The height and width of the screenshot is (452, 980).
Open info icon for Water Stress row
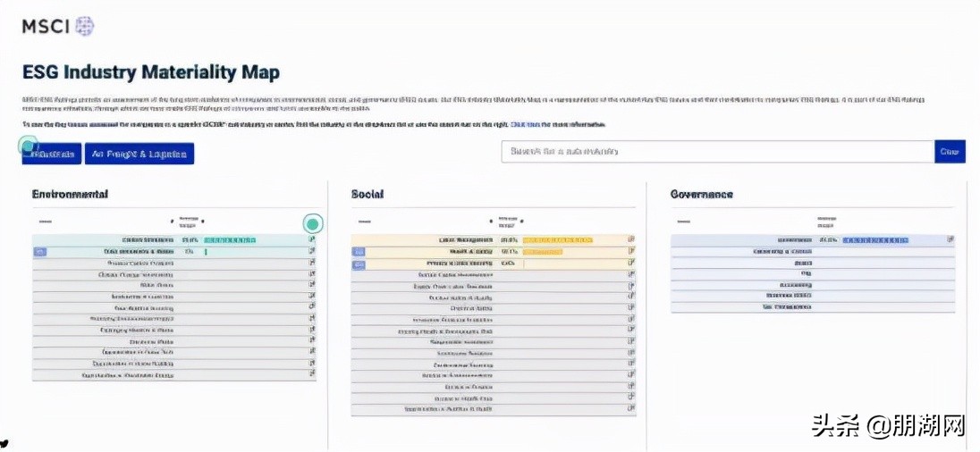(312, 285)
